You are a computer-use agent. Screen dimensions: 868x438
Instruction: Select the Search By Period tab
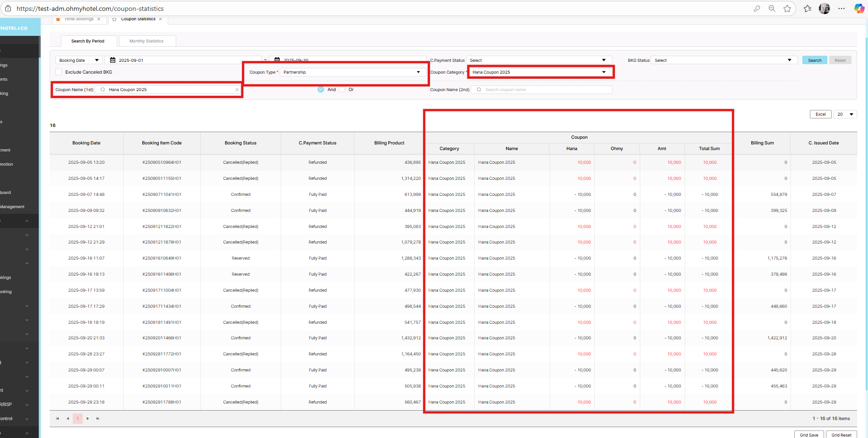tap(88, 41)
